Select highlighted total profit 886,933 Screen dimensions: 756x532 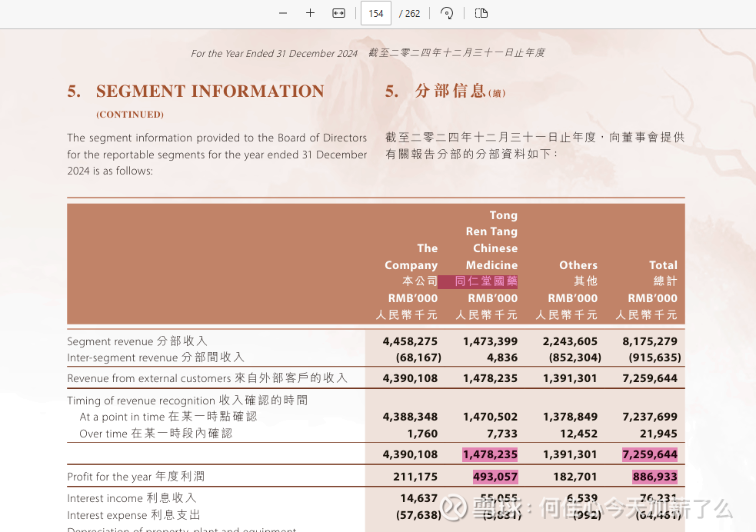654,477
